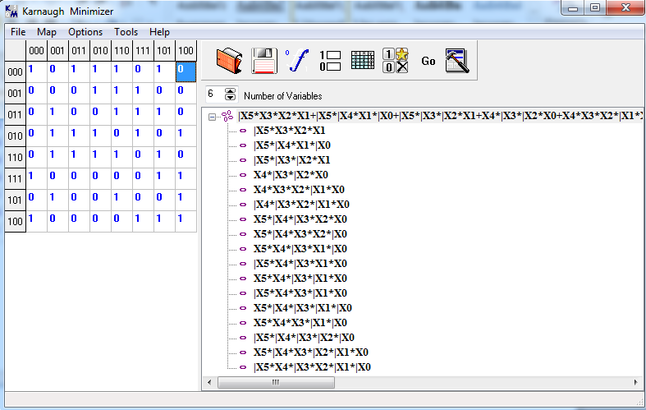Select term X4*|X3*|X2*X0
This screenshot has height=410, width=646.
291,175
